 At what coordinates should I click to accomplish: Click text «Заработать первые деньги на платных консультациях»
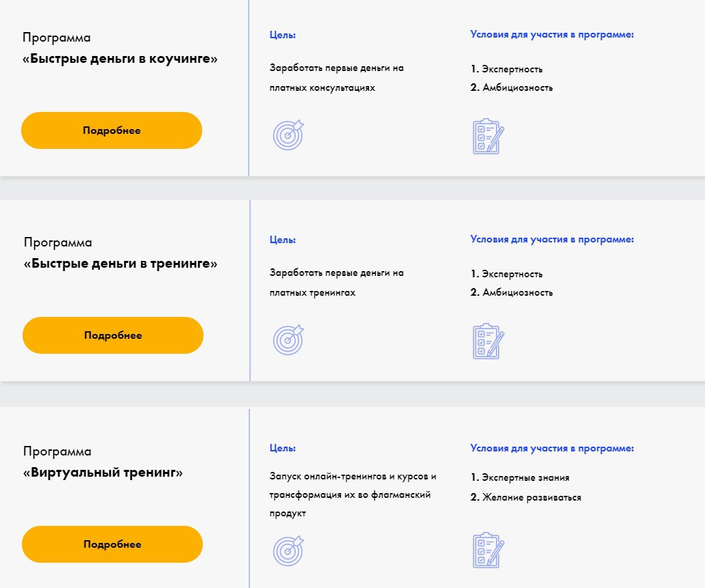click(x=337, y=78)
